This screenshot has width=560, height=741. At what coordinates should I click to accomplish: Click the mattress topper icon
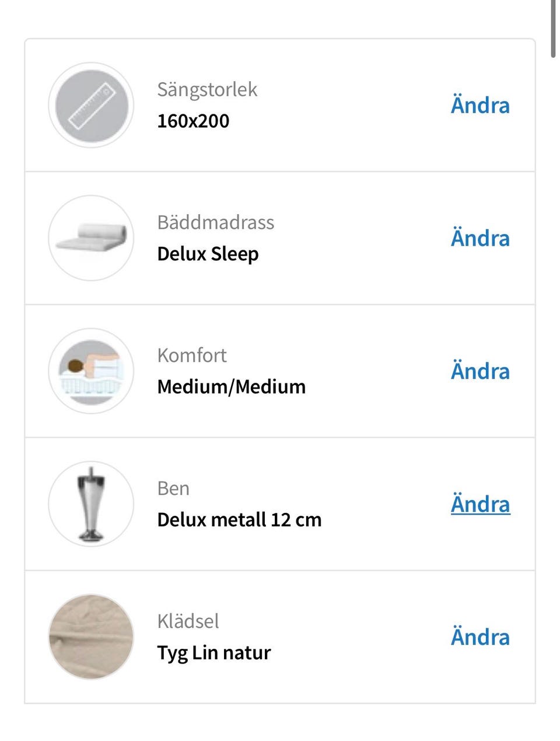click(x=91, y=238)
